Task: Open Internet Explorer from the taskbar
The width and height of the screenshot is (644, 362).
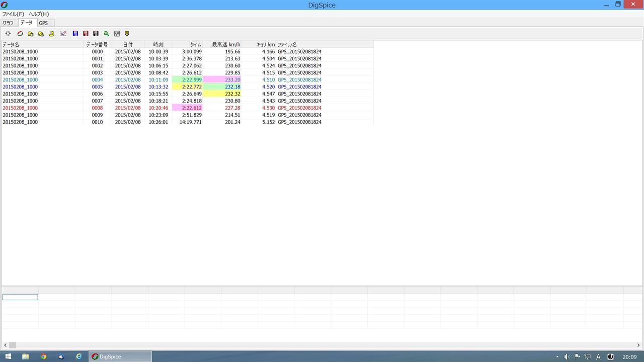Action: point(78,356)
